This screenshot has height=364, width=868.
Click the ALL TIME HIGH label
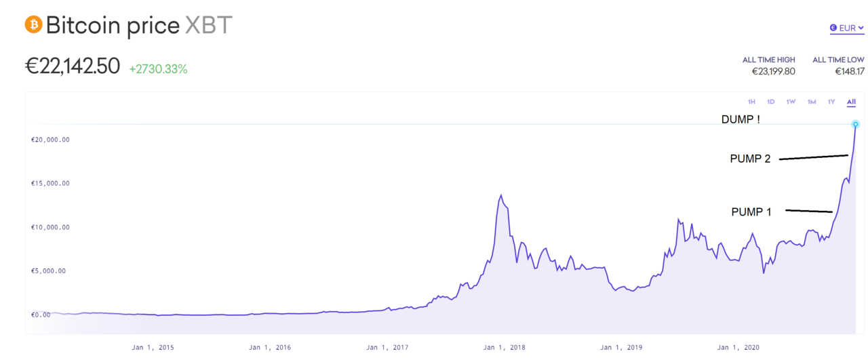769,60
